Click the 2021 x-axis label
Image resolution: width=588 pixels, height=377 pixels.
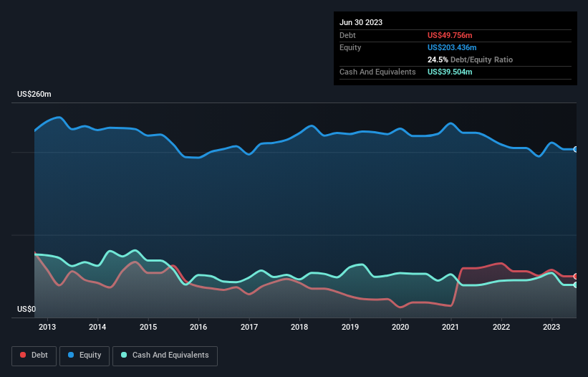pos(450,327)
